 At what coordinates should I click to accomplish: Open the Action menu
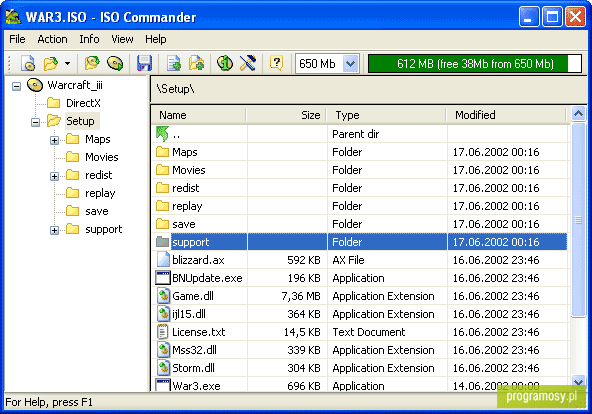(x=52, y=39)
